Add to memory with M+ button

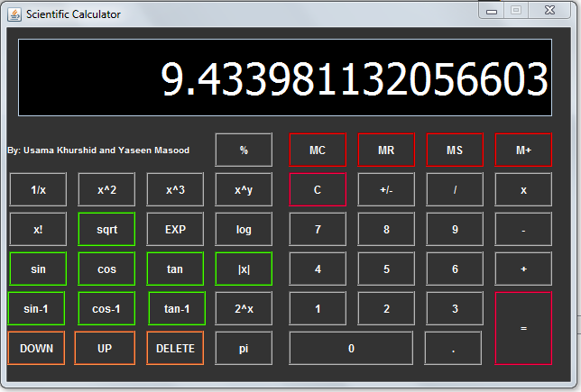tap(523, 150)
